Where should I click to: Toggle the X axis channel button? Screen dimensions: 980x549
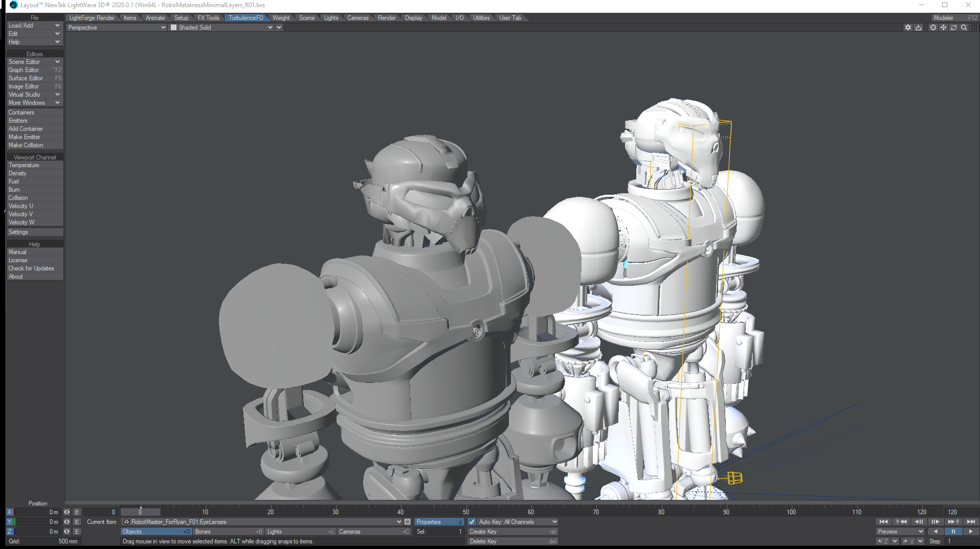[10, 512]
